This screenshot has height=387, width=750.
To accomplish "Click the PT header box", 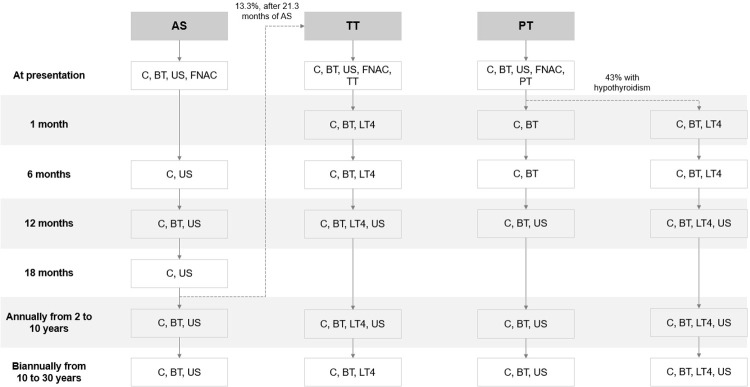I will coord(526,26).
